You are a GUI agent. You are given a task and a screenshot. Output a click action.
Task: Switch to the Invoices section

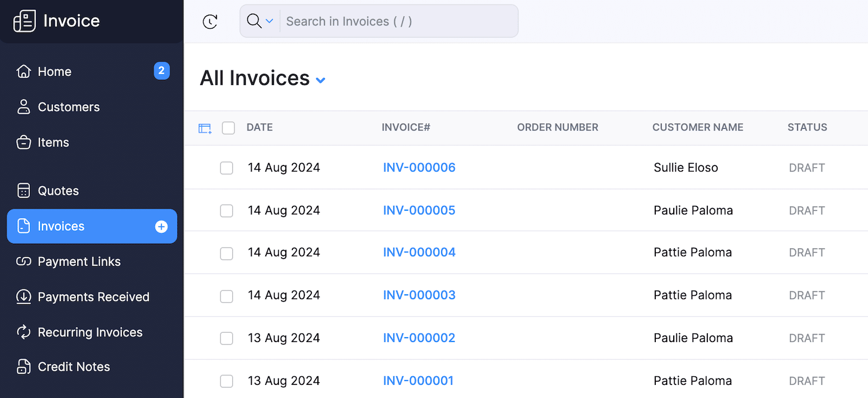pos(61,226)
